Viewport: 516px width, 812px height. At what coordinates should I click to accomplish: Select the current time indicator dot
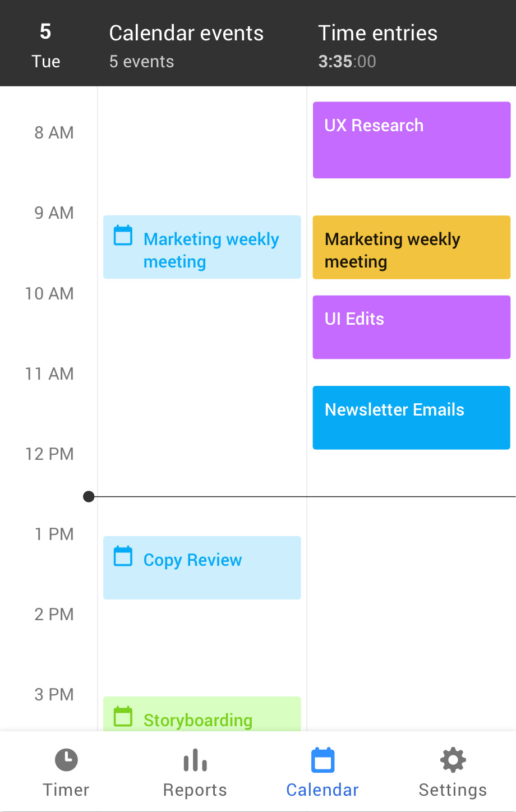tap(89, 496)
